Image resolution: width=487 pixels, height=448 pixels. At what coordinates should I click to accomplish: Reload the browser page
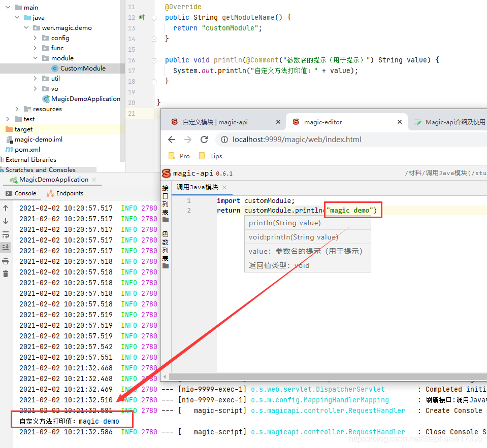[204, 140]
